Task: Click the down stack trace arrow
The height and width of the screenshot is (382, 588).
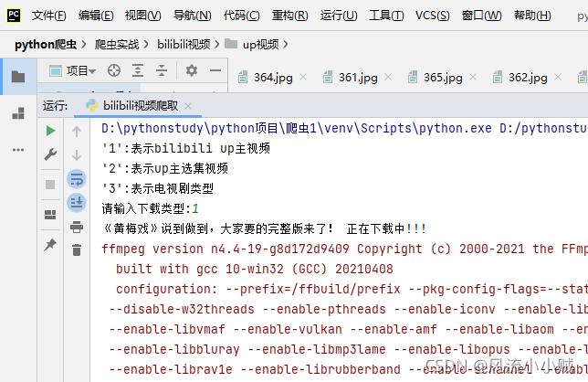Action: tap(77, 155)
